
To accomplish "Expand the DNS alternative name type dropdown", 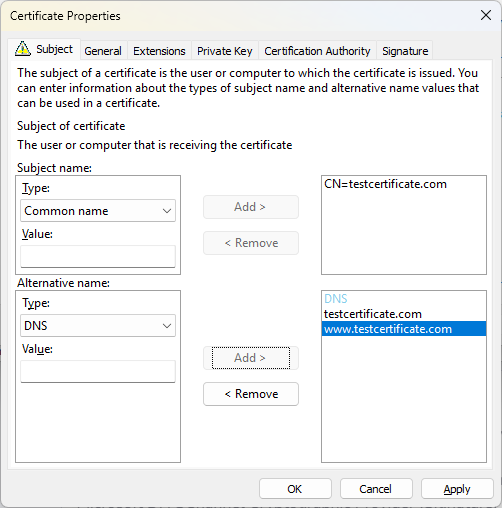I will (98, 325).
